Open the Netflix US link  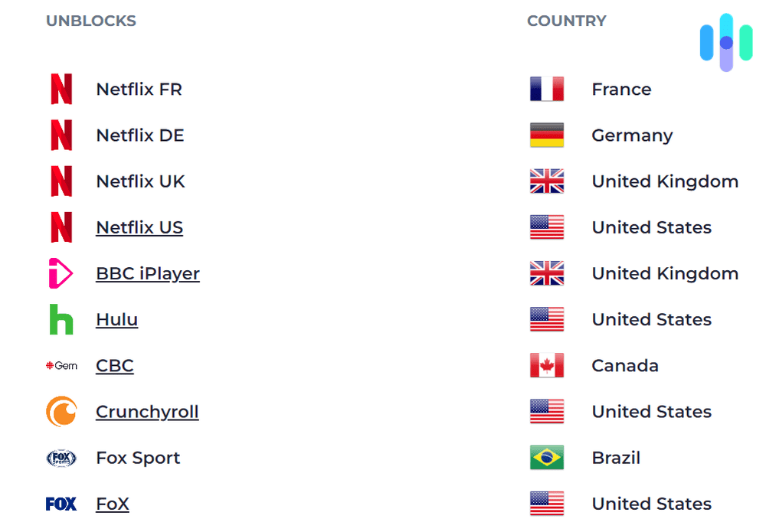[x=139, y=227]
